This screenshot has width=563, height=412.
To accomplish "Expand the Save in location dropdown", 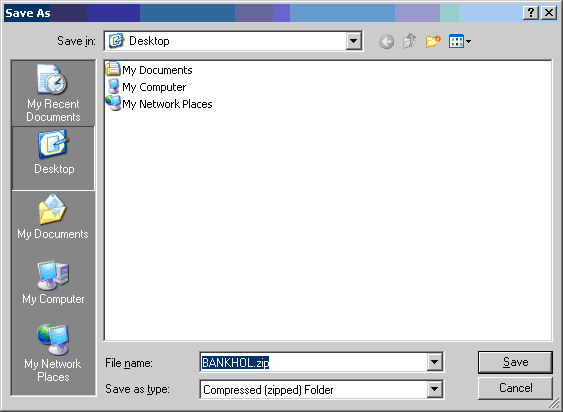I will tap(353, 41).
